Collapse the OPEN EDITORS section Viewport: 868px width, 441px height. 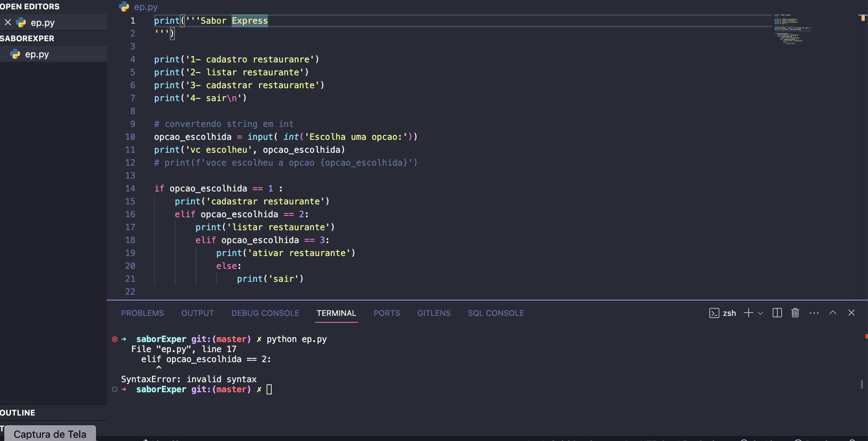click(x=30, y=6)
